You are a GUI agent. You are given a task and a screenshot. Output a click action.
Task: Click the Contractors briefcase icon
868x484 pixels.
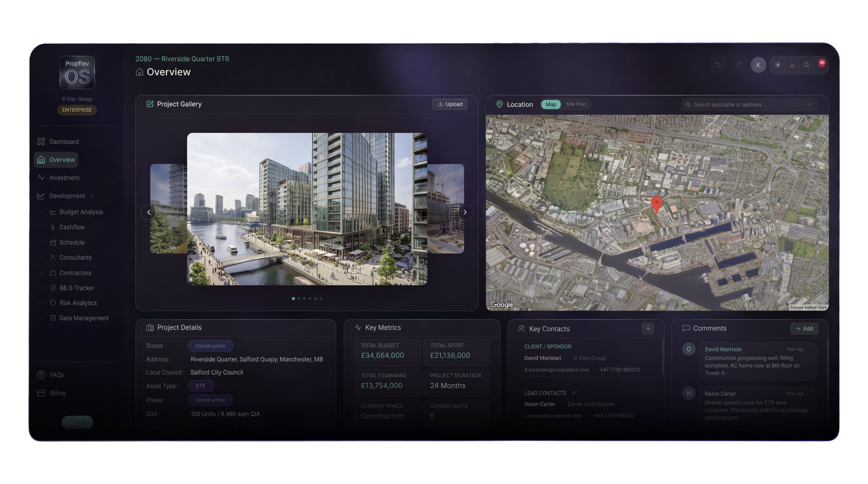coord(53,273)
